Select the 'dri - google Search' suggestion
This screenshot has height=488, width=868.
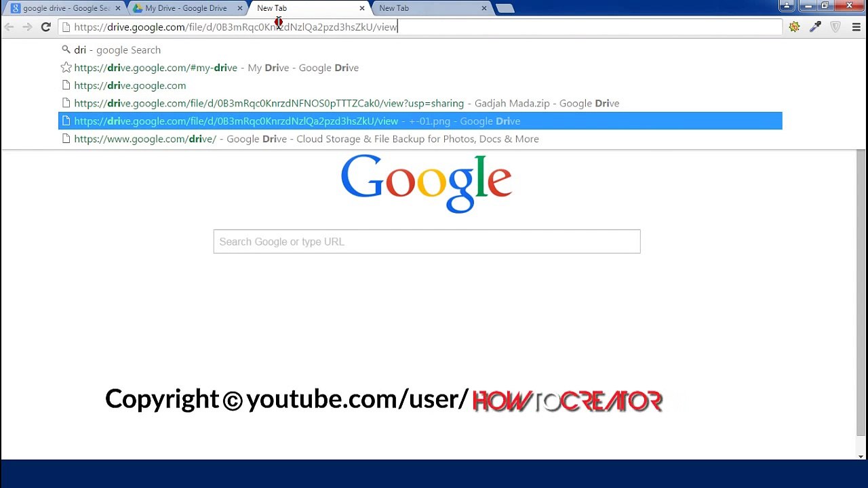(x=420, y=49)
